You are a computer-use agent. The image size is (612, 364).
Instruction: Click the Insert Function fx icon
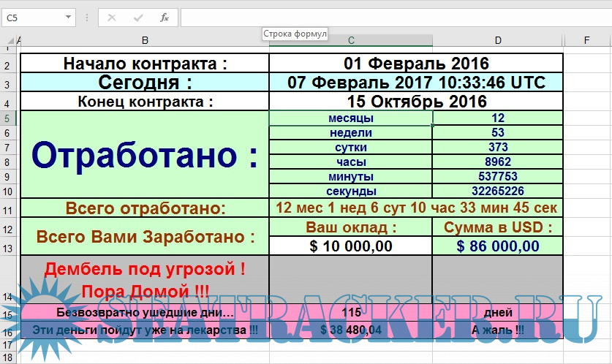click(165, 18)
